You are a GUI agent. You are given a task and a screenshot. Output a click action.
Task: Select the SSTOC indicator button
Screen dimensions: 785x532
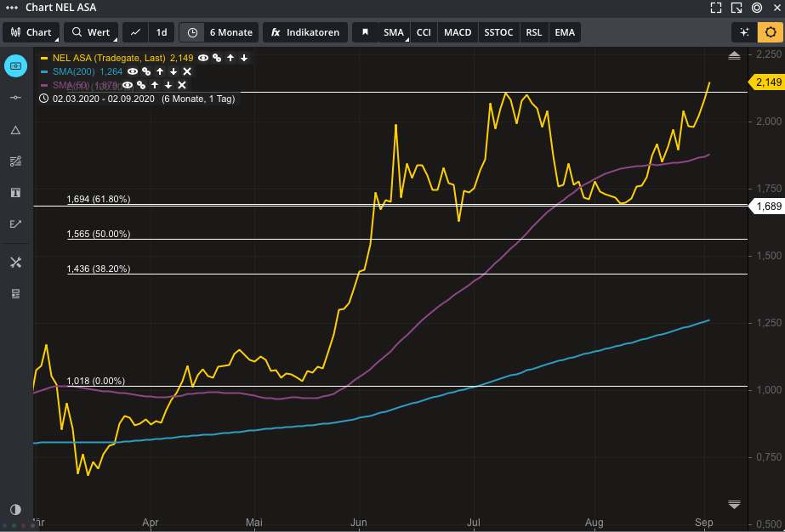tap(498, 33)
